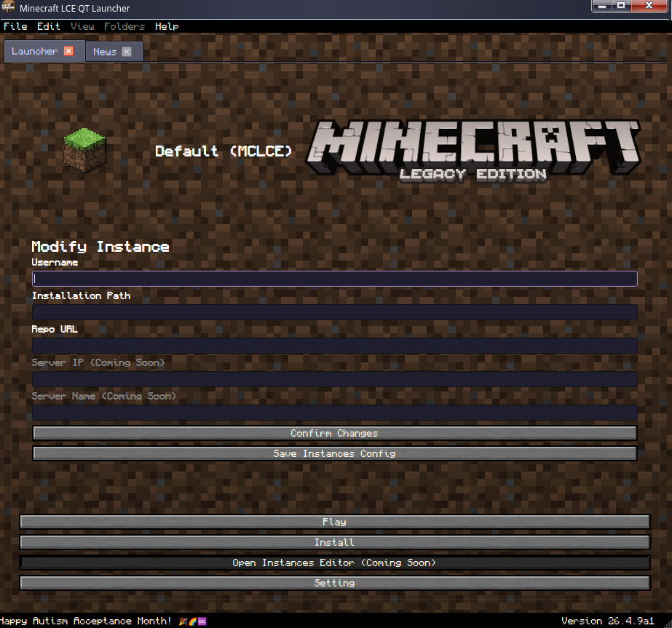Focus the Repo URL input field
The width and height of the screenshot is (672, 628).
coord(335,345)
